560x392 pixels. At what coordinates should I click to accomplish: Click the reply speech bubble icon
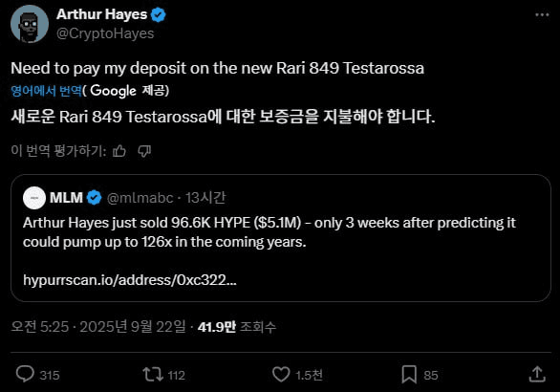(x=25, y=374)
